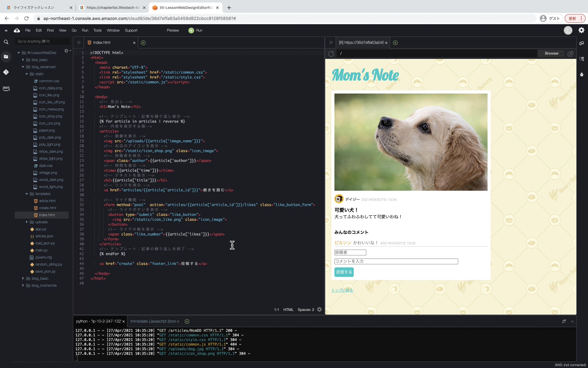588x368 pixels.
Task: Switch to chapterlist.lifeistech Chrome tab
Action: pyautogui.click(x=113, y=8)
